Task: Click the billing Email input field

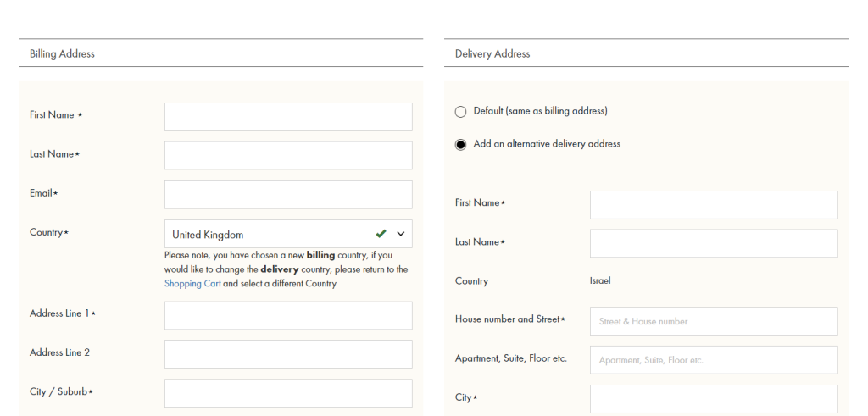Action: [x=288, y=195]
